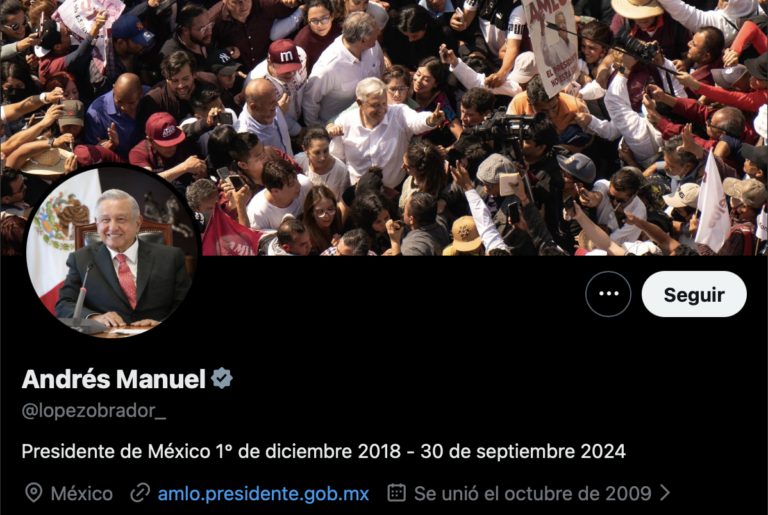This screenshot has height=515, width=768.
Task: Click the @lopezobrador_ handle text
Action: pyautogui.click(x=94, y=411)
